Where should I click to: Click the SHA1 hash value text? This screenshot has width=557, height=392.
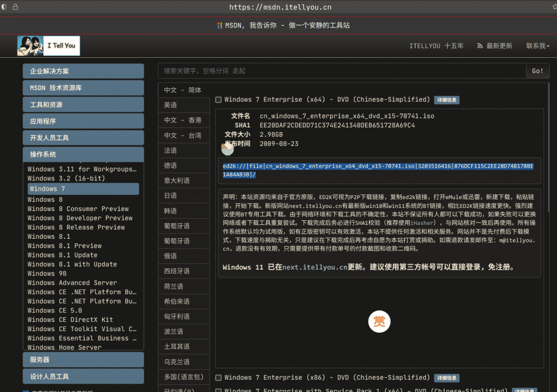337,125
